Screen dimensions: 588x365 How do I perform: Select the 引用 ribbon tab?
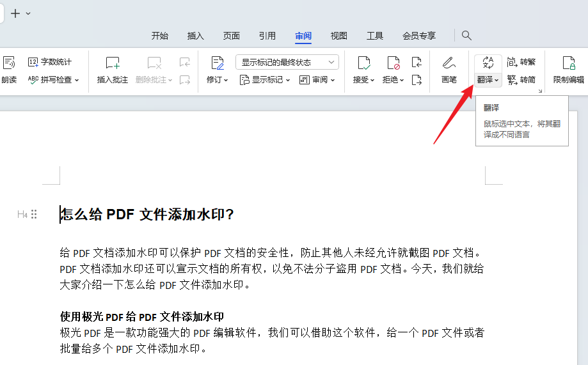(x=267, y=36)
